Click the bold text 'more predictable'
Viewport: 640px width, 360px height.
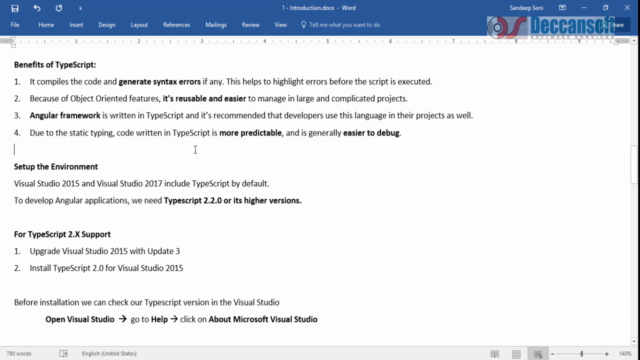point(250,133)
